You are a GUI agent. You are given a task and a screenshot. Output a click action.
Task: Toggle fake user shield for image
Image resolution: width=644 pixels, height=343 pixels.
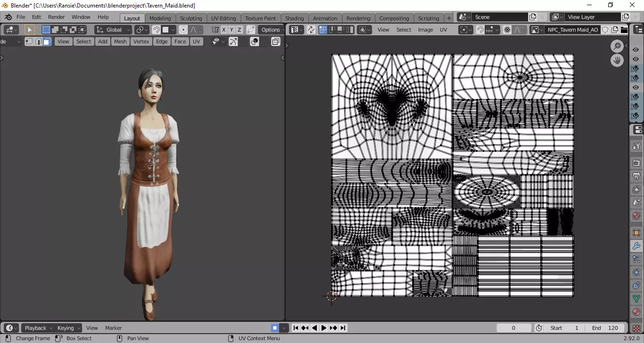pyautogui.click(x=605, y=30)
